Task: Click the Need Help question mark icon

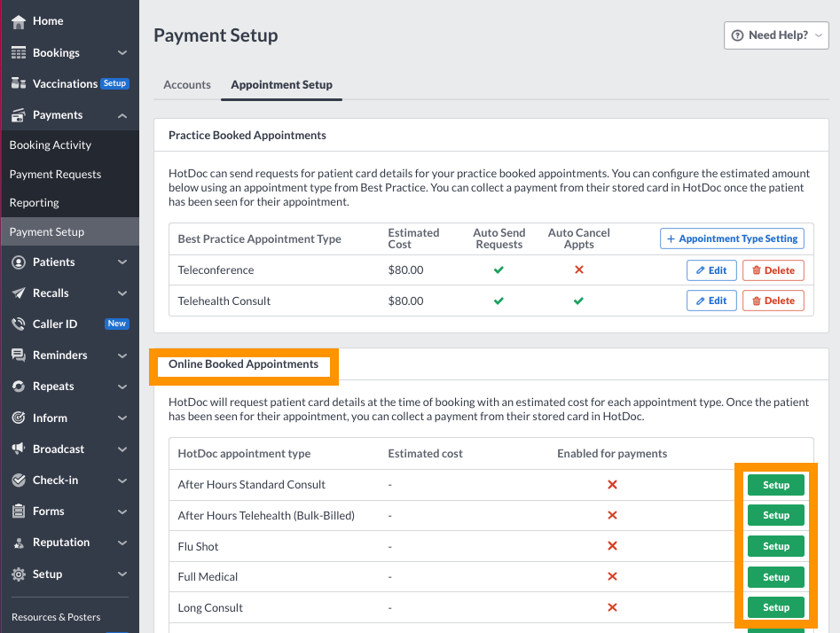Action: [x=738, y=35]
